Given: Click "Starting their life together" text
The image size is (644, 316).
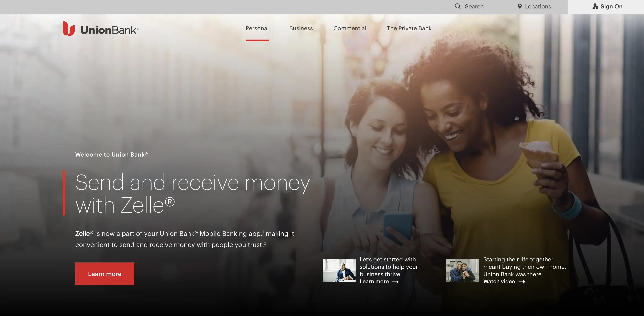Looking at the screenshot, I should click(x=525, y=267).
